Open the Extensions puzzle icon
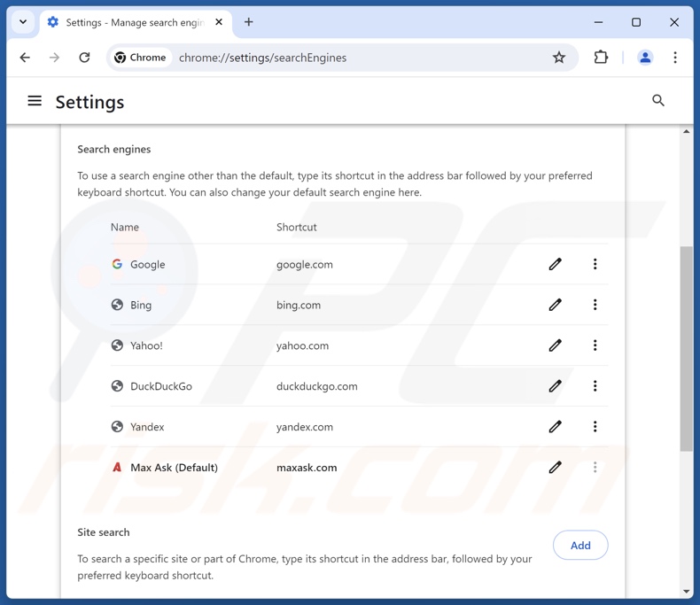The height and width of the screenshot is (605, 700). pos(601,58)
